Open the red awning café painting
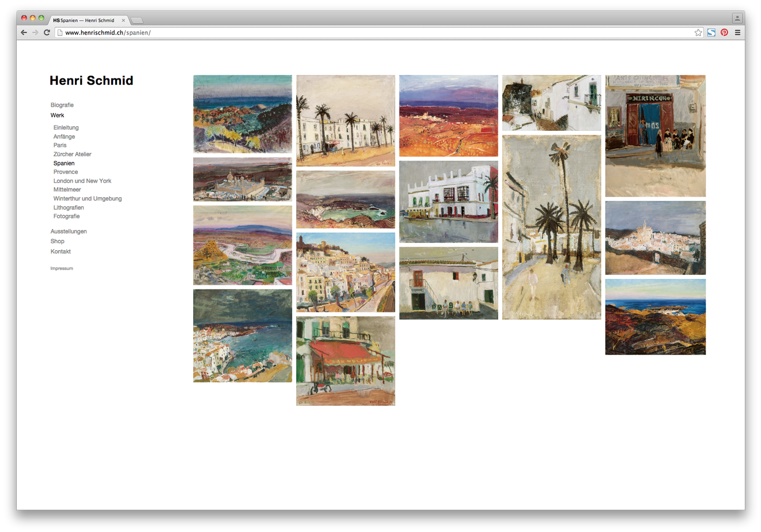The height and width of the screenshot is (532, 761). [x=345, y=361]
